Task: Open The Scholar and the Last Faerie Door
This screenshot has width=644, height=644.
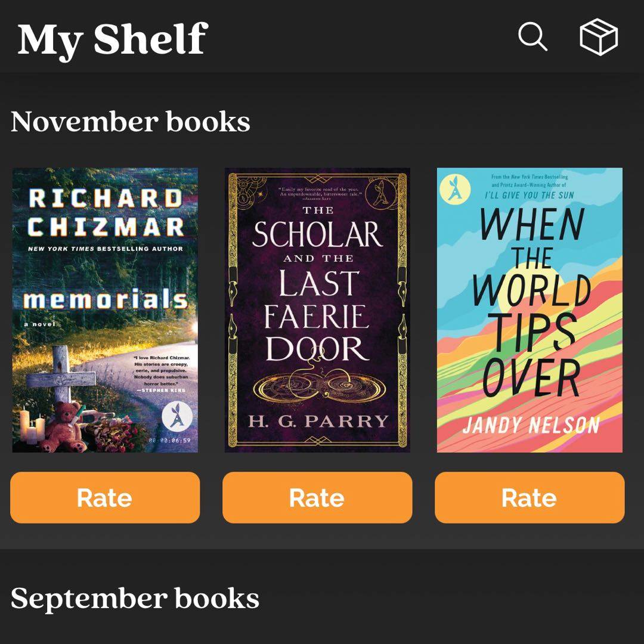Action: click(x=317, y=310)
